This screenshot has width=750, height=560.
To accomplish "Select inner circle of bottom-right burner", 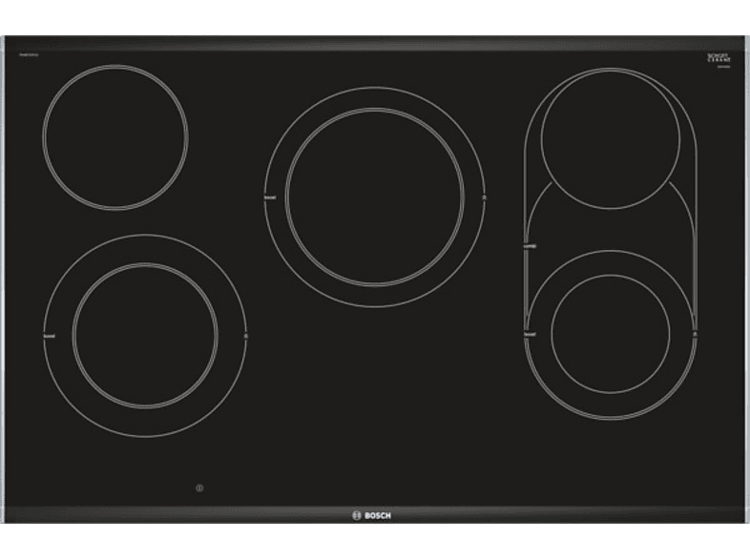I will [612, 334].
